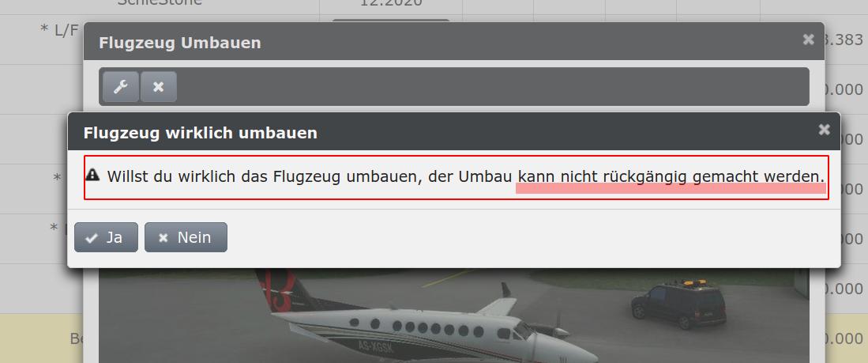
Task: Click the 'Flugzeug wirklich umbauen' title bar
Action: click(x=454, y=132)
